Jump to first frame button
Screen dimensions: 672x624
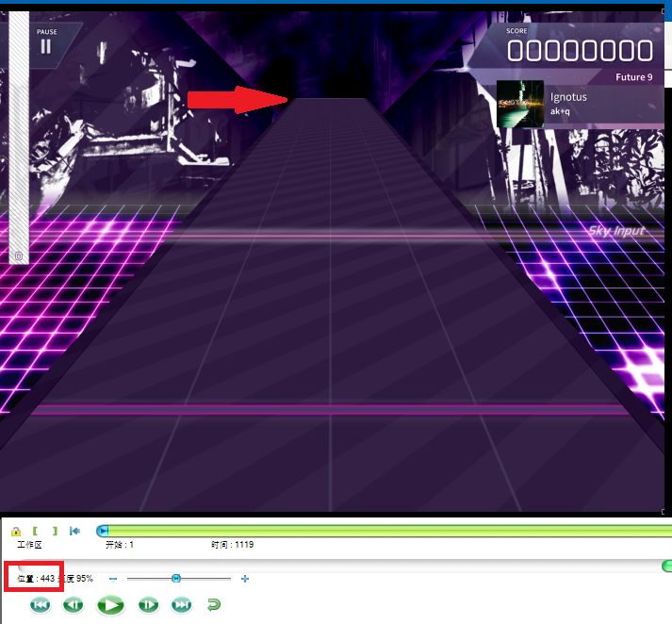[41, 605]
